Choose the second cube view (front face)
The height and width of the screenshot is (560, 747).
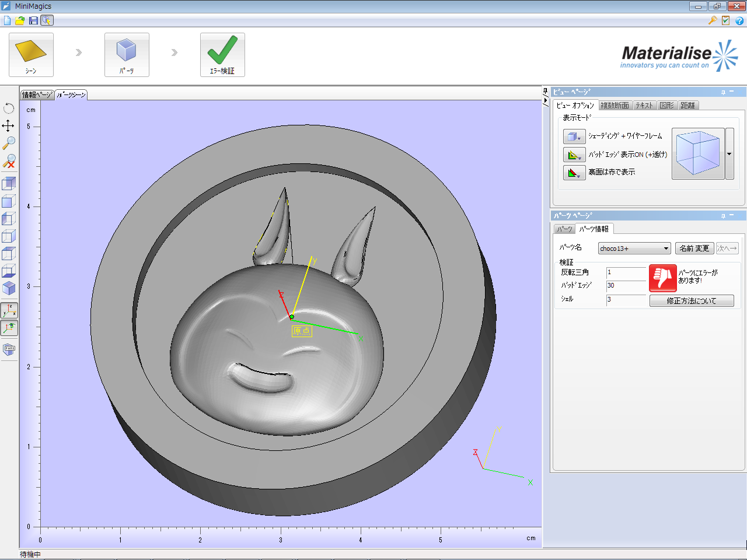pos(9,201)
